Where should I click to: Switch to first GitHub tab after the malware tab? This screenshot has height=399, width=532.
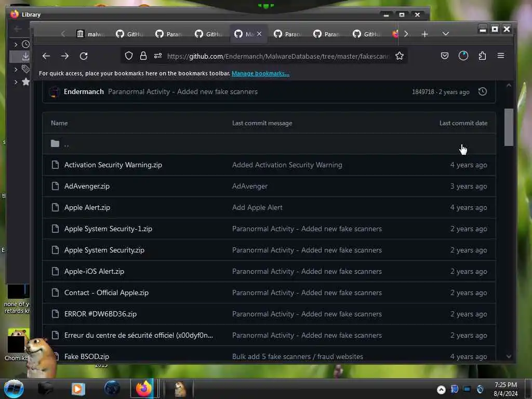point(129,34)
